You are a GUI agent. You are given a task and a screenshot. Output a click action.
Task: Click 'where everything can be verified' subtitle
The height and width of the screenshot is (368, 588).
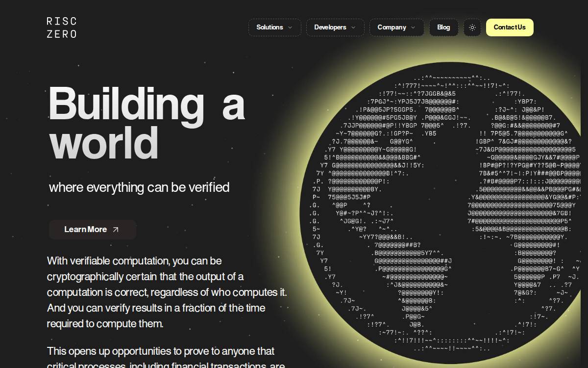point(139,187)
